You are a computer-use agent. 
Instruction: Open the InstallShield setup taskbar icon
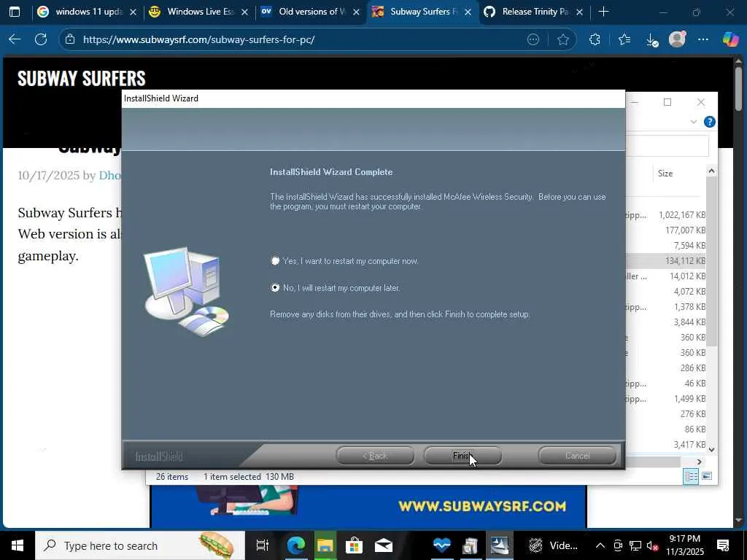click(499, 545)
